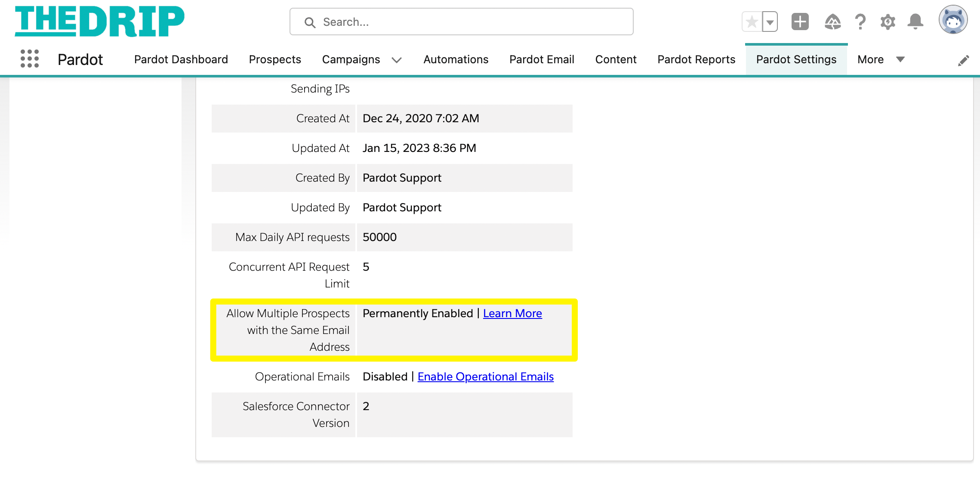Open the Pardot Dashboard tab
The height and width of the screenshot is (482, 980).
(x=181, y=59)
